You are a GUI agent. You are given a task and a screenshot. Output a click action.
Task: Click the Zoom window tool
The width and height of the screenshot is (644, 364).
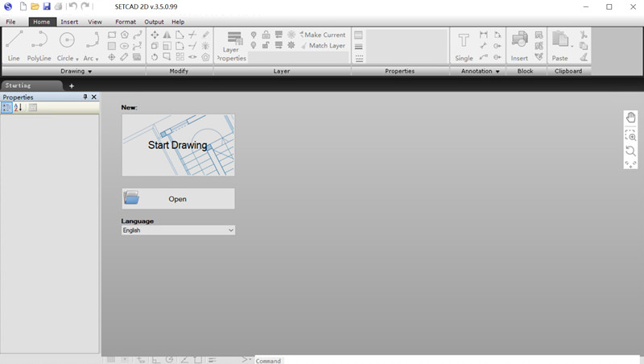[631, 135]
